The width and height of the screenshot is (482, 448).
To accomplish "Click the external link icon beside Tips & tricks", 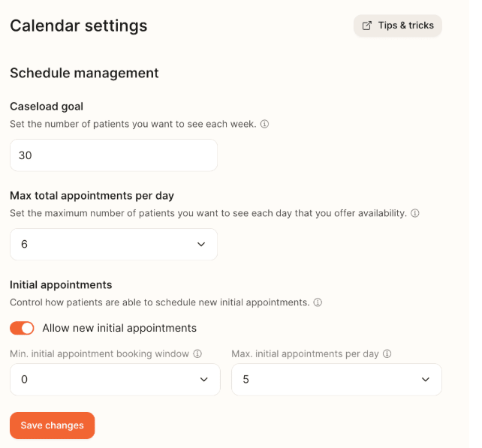I will (x=367, y=26).
